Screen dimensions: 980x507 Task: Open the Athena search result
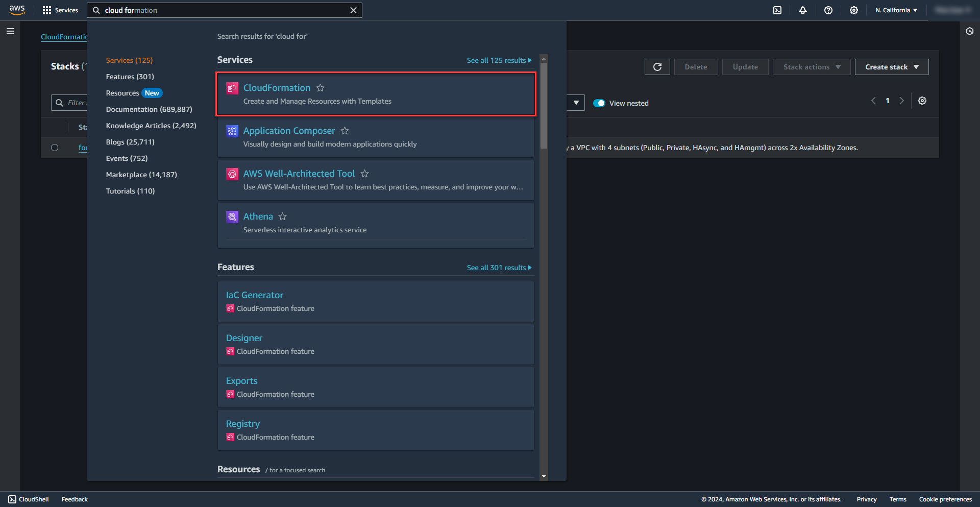click(258, 216)
